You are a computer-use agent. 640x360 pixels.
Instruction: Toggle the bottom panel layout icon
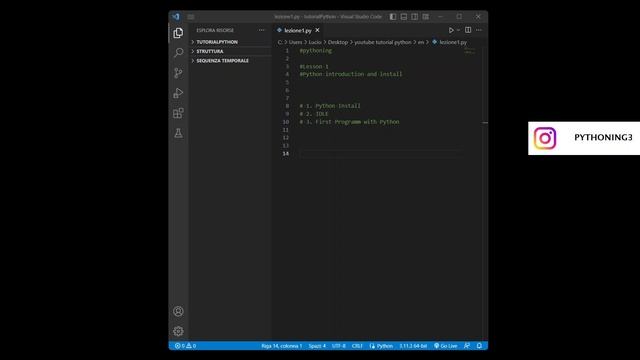click(404, 17)
